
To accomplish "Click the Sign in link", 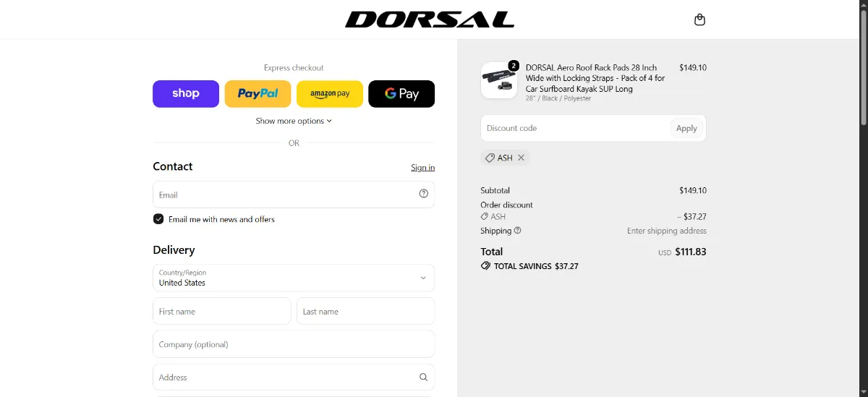I will [422, 168].
